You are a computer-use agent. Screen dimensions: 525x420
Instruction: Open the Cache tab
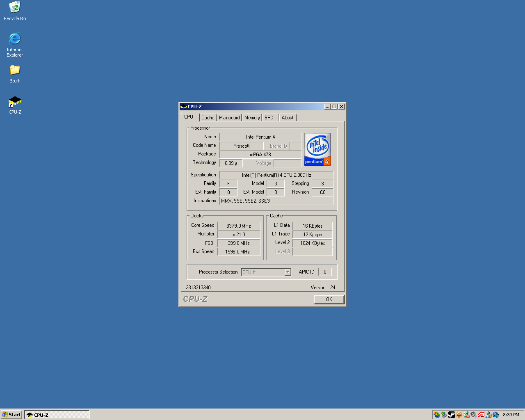(x=208, y=118)
